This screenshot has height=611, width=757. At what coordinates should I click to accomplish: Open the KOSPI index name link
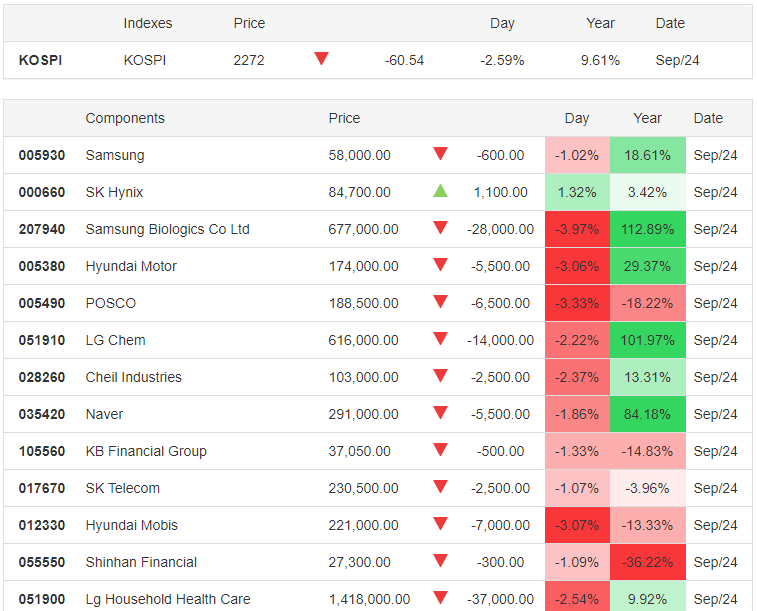[x=145, y=60]
